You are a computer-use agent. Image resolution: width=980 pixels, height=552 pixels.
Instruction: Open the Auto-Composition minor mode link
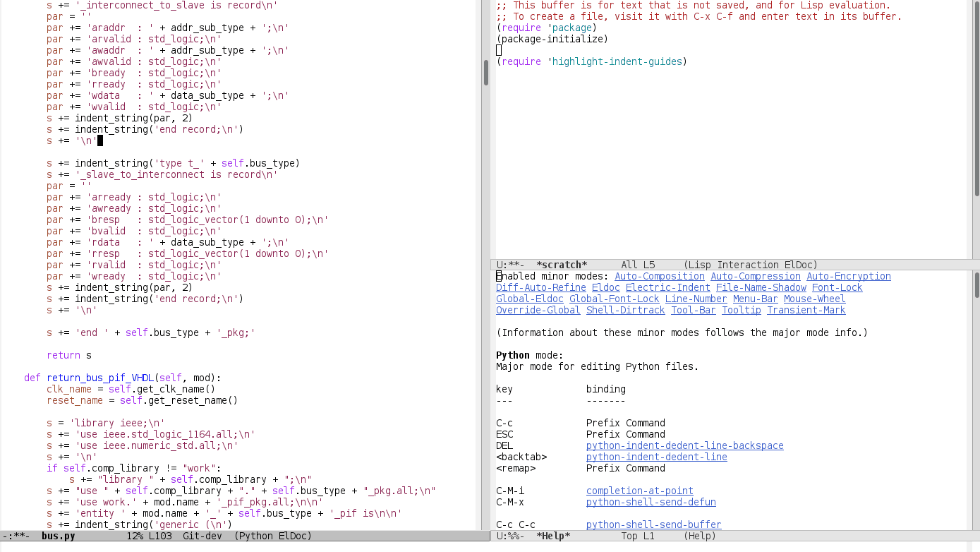(x=660, y=276)
